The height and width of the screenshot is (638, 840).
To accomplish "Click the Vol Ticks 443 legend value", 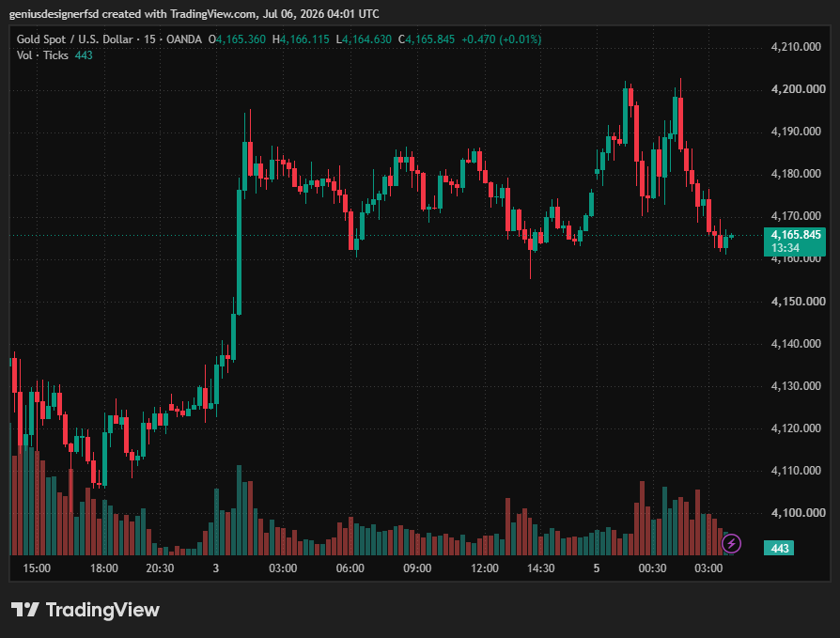I will [84, 55].
